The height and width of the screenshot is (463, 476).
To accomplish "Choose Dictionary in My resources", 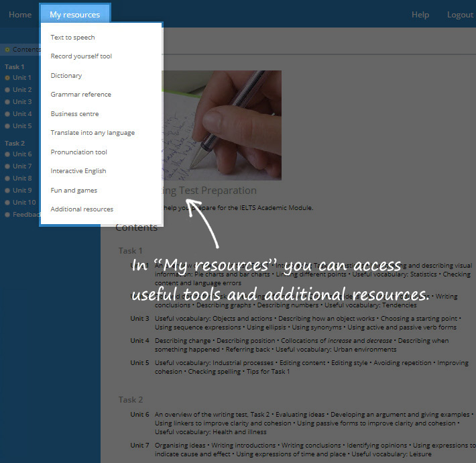I will [66, 76].
